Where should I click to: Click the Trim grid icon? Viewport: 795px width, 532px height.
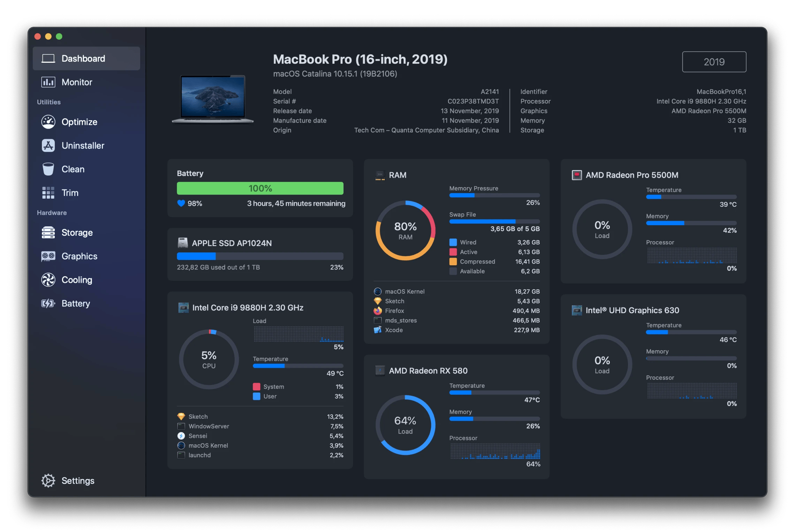click(x=48, y=193)
